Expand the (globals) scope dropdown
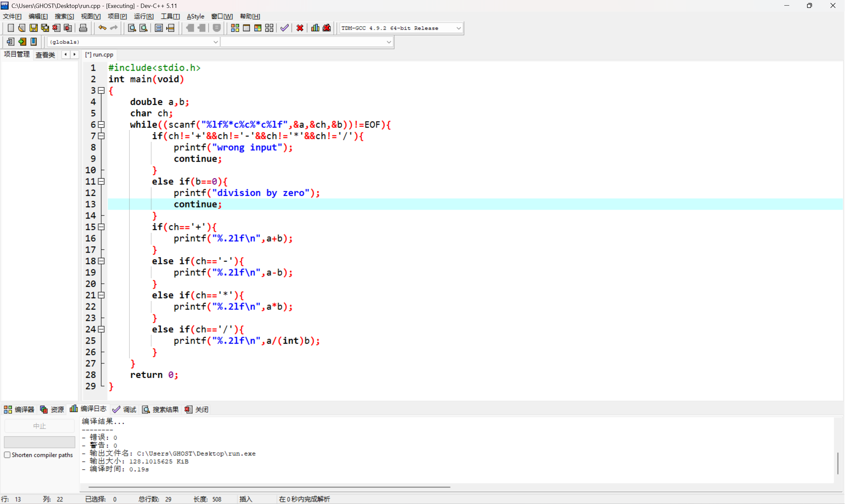Viewport: 845px width, 504px height. [x=215, y=42]
